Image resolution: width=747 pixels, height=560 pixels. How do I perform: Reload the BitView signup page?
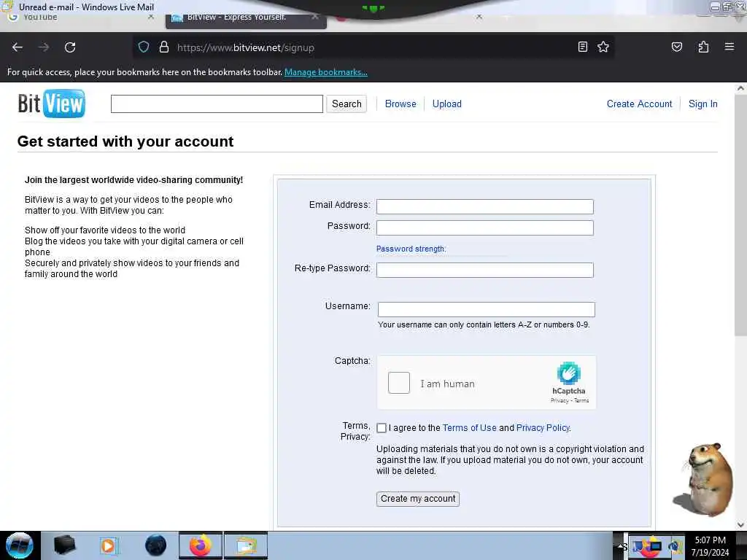(70, 47)
